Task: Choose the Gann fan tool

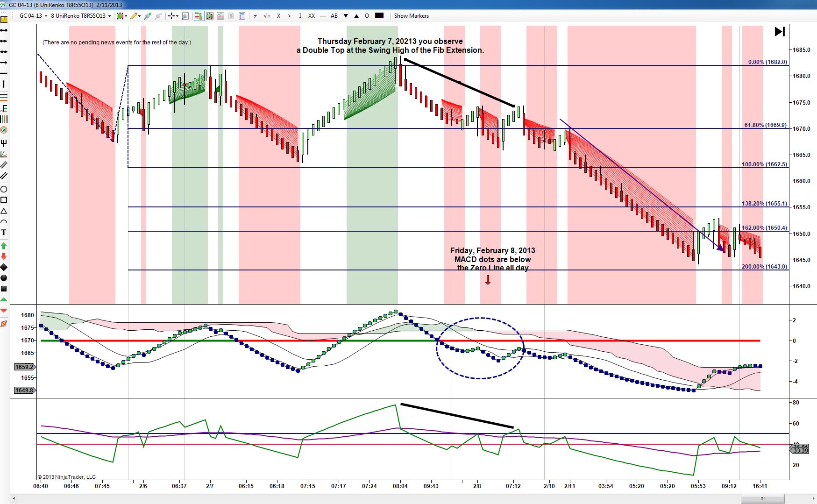Action: coord(4,154)
